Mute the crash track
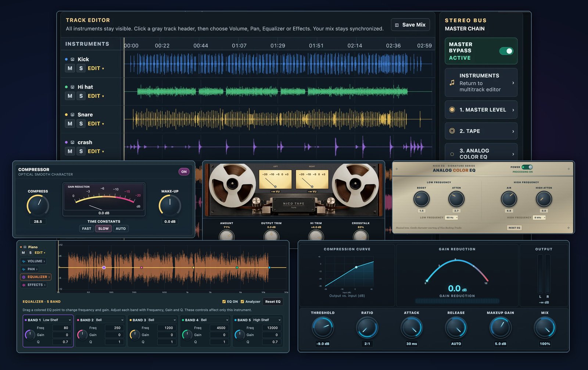 70,151
